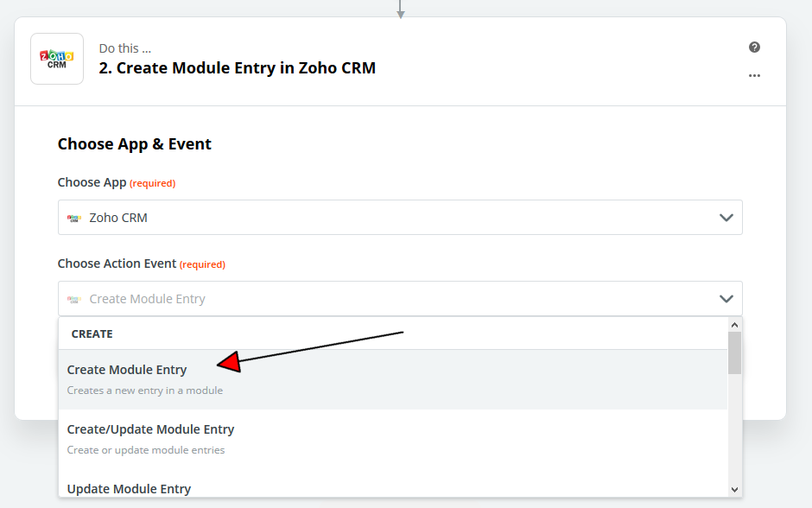Select the Create Module Entry option
Viewport: 812px width, 508px height.
tap(127, 370)
